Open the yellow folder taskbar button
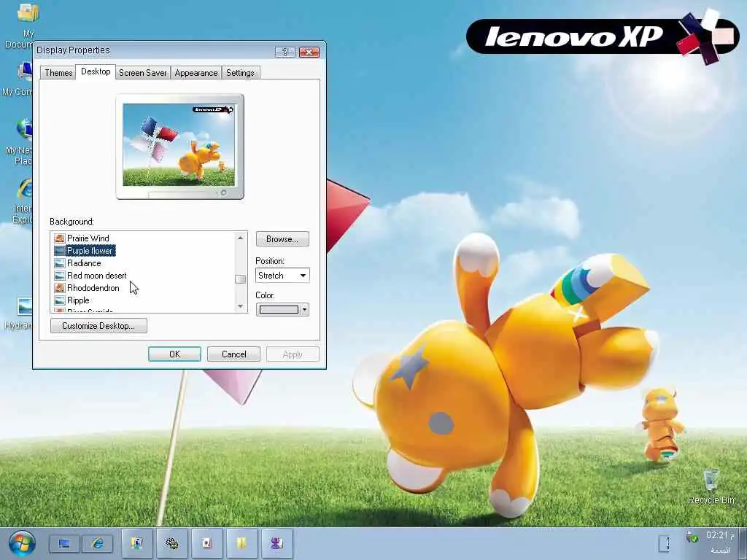Viewport: 747px width, 560px height. (241, 542)
